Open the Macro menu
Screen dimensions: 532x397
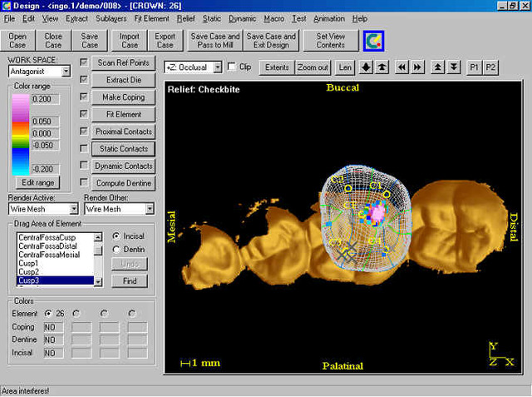(274, 18)
